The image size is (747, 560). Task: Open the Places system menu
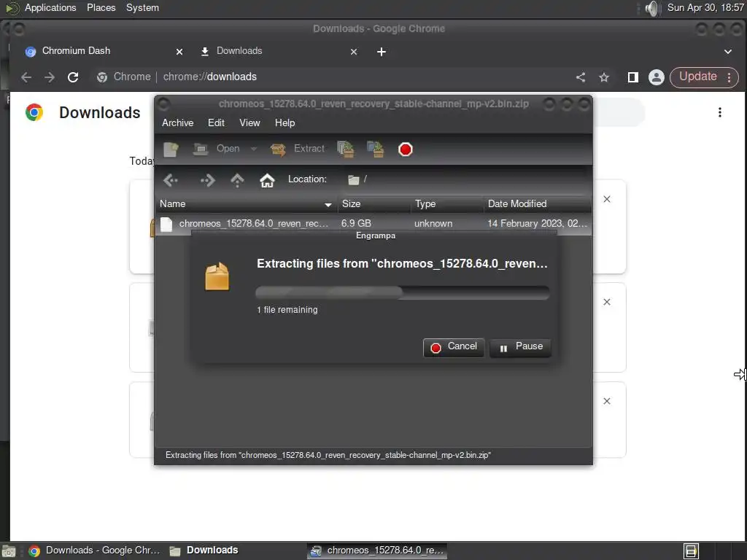[101, 7]
